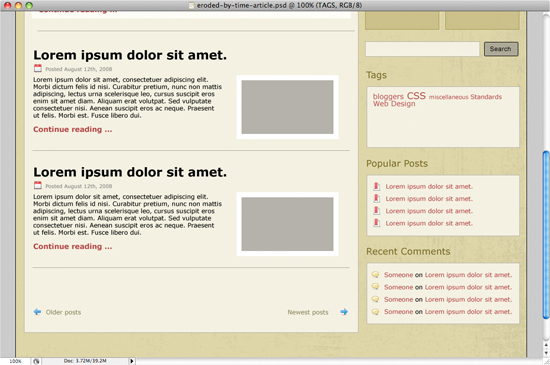Click the upper post's Lorem ipsum headline
Screen dimensions: 550x365
point(130,55)
